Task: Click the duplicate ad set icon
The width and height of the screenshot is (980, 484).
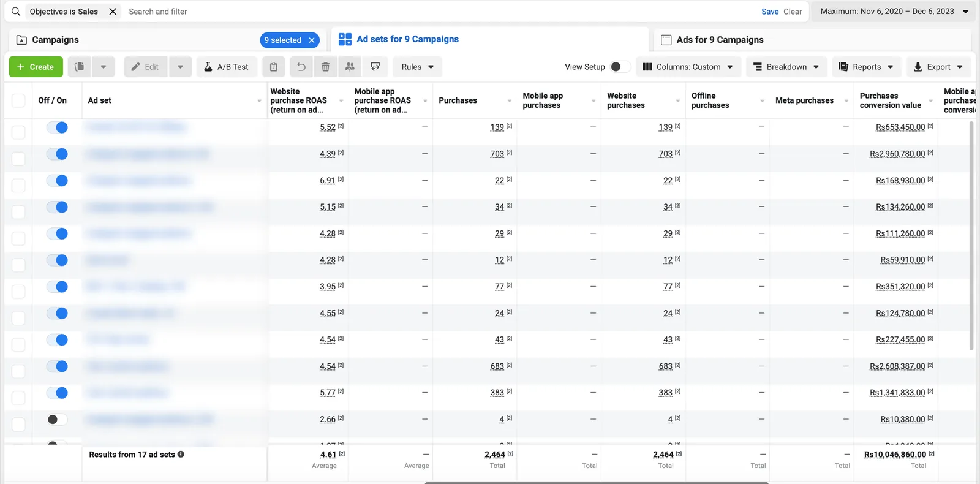Action: coord(80,67)
